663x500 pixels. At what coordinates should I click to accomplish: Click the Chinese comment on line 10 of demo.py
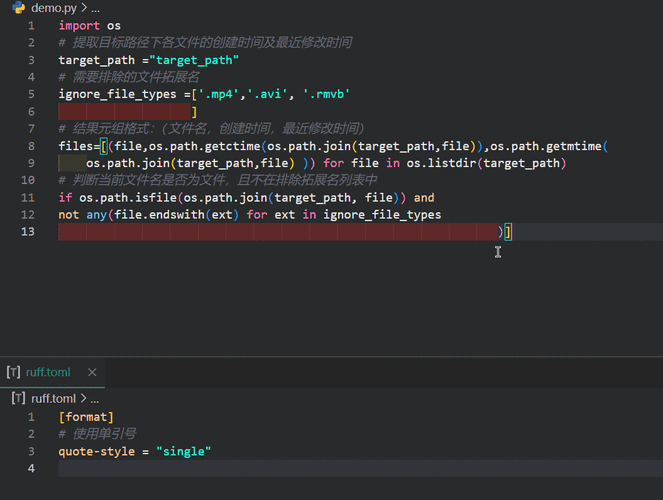pyautogui.click(x=218, y=180)
